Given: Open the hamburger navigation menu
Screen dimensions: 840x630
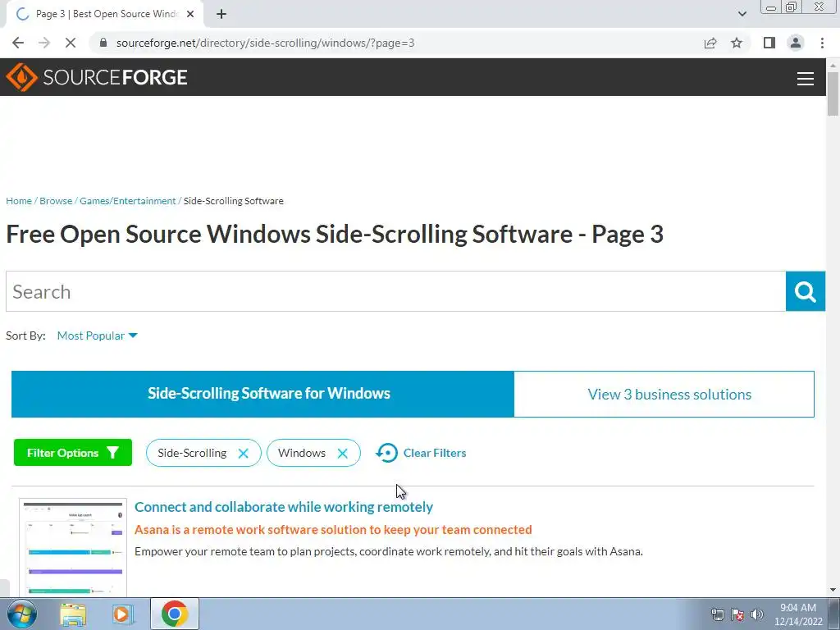Looking at the screenshot, I should pos(806,79).
